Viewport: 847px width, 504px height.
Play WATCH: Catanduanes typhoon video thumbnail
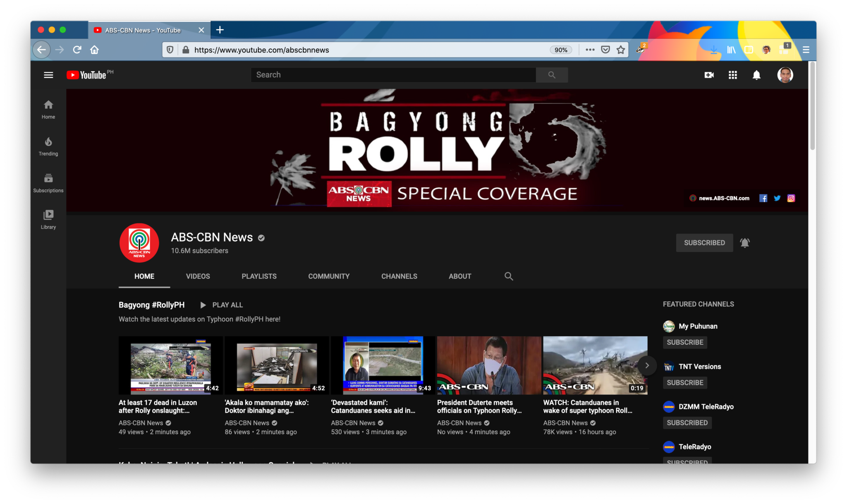click(x=595, y=365)
